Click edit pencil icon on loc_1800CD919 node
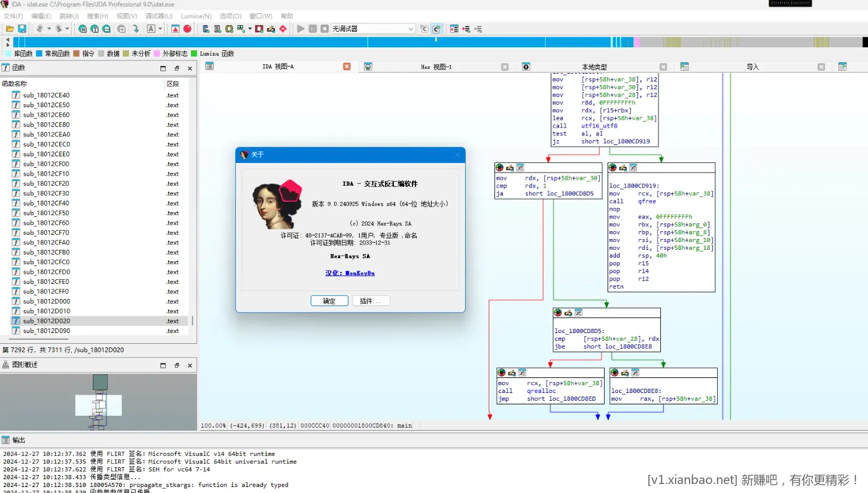 click(x=623, y=168)
